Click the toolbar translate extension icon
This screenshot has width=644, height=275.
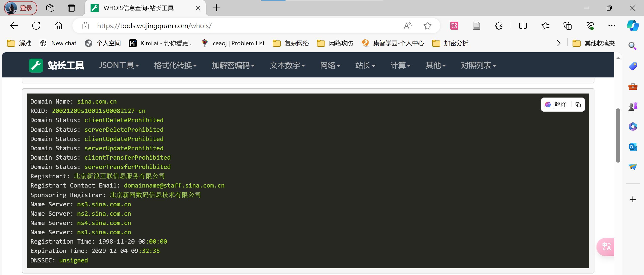pos(454,26)
